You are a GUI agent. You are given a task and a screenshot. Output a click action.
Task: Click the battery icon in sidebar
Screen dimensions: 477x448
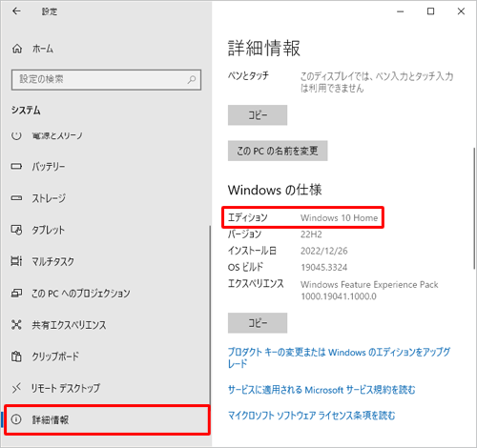tap(16, 166)
